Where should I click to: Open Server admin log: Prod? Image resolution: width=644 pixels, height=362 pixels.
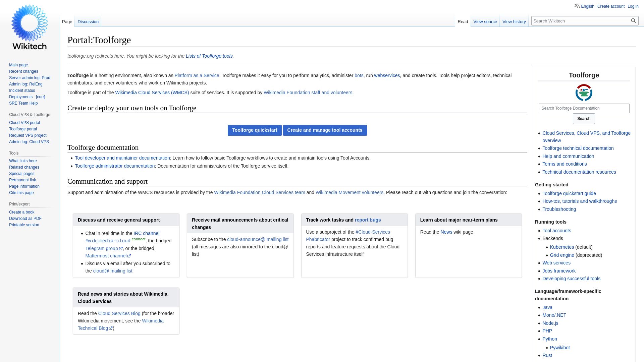tap(30, 78)
